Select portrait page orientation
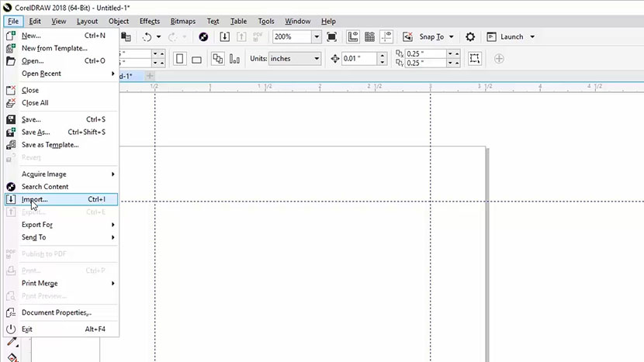This screenshot has height=362, width=644. tap(180, 59)
